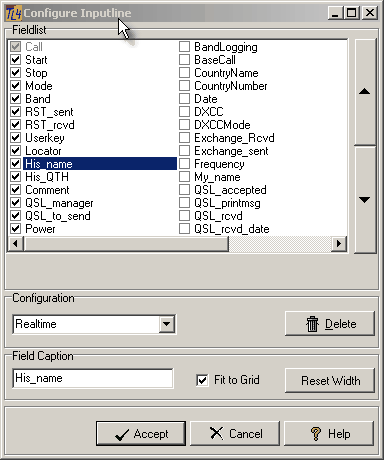Enable the Frequency checkbox
Viewport: 384px width, 460px height.
184,164
